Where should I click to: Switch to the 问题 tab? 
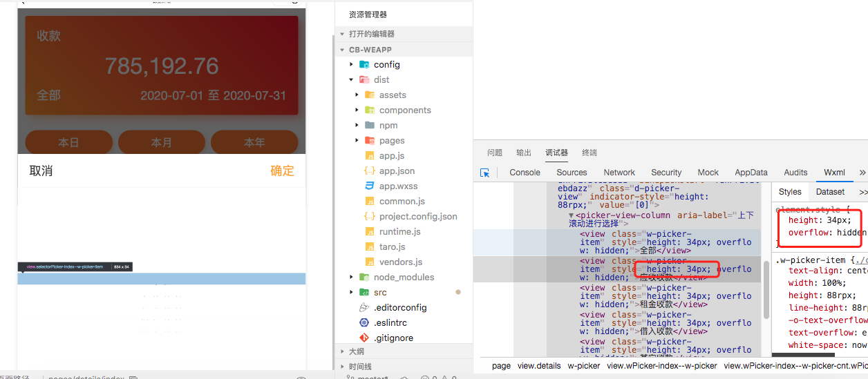point(495,153)
